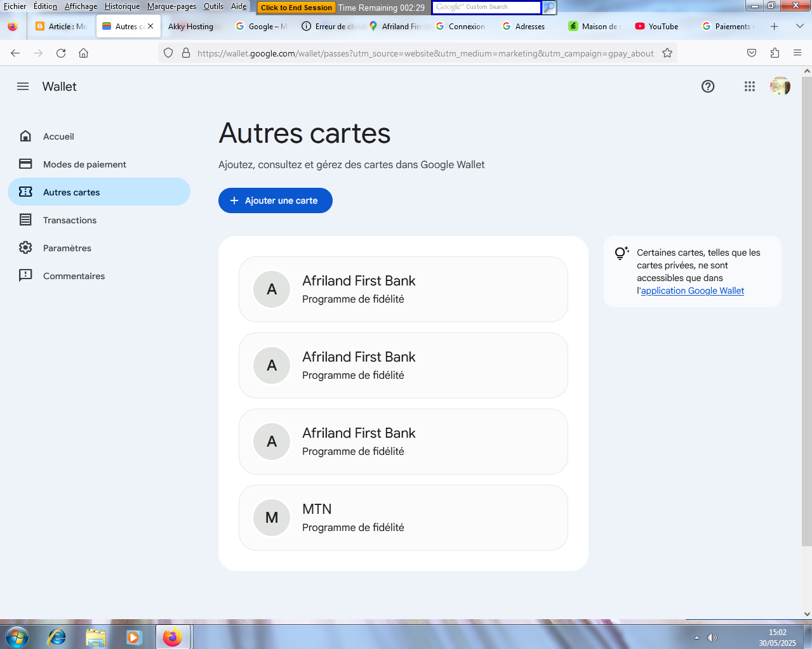Click the Transactions list icon
The image size is (812, 649).
point(25,220)
